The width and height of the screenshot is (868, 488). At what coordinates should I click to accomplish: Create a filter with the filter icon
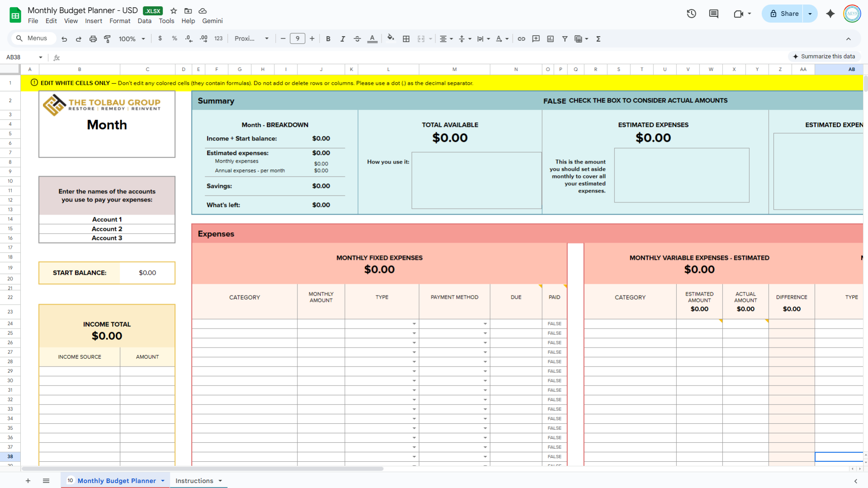point(565,39)
